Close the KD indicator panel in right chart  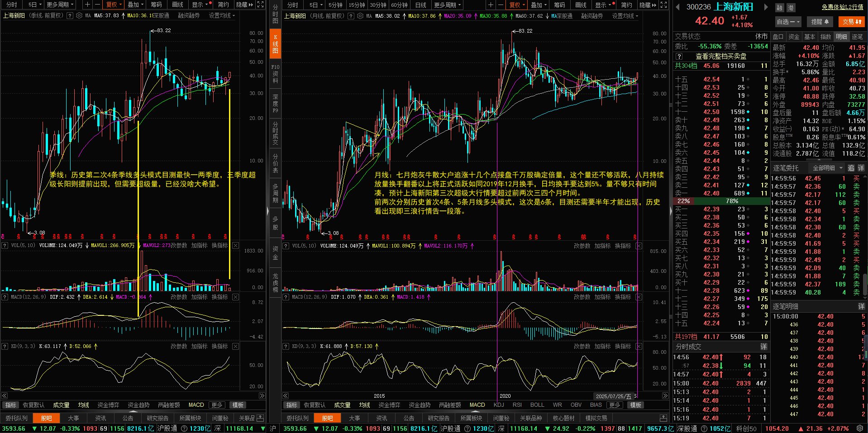(639, 346)
